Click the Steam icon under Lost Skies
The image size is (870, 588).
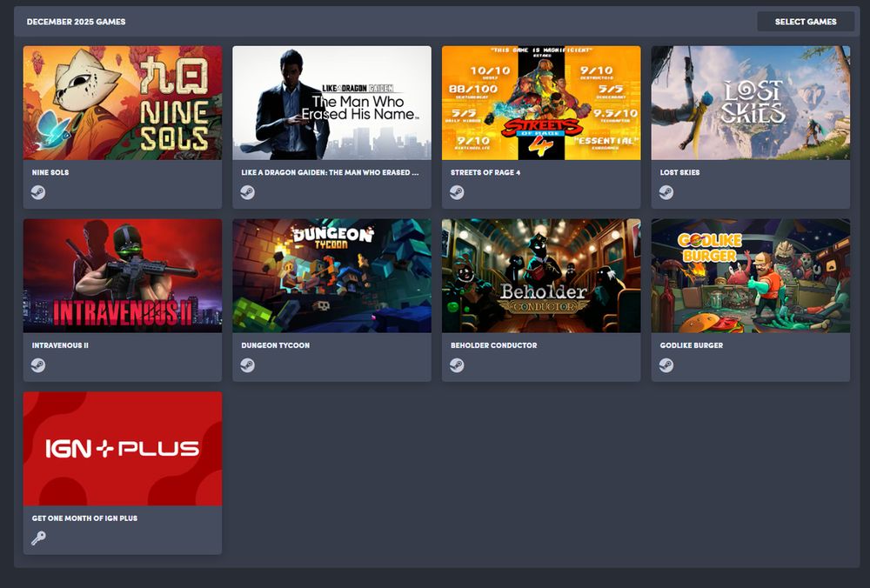(666, 192)
